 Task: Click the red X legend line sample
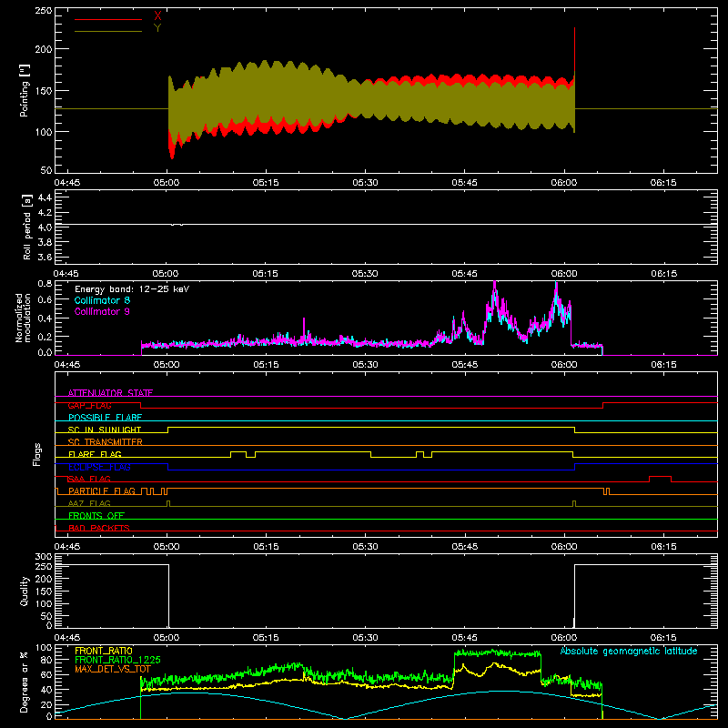108,19
